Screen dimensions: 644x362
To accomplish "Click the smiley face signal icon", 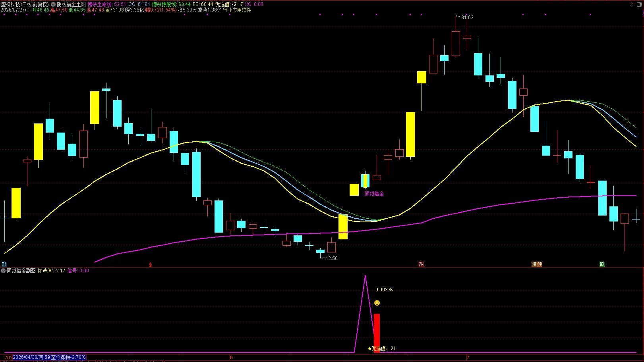I will point(377,303).
